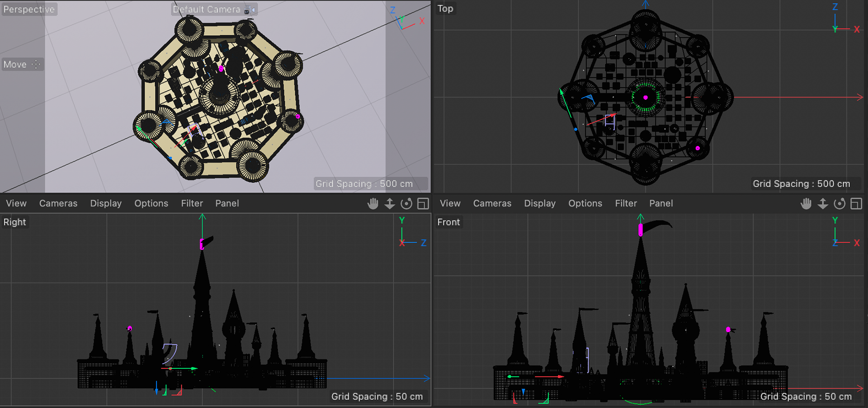
Task: Click the move gizmo icon beside Move label
Action: point(36,65)
